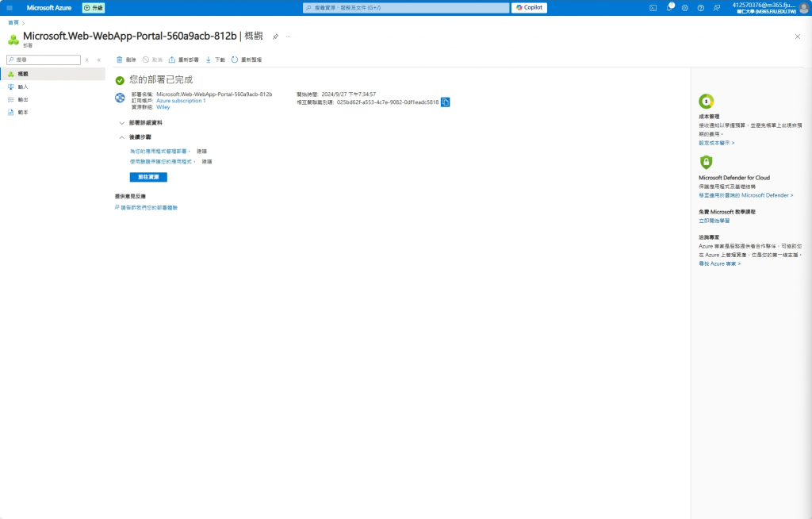
Task: Go to 首頁 breadcrumb link
Action: pyautogui.click(x=13, y=23)
